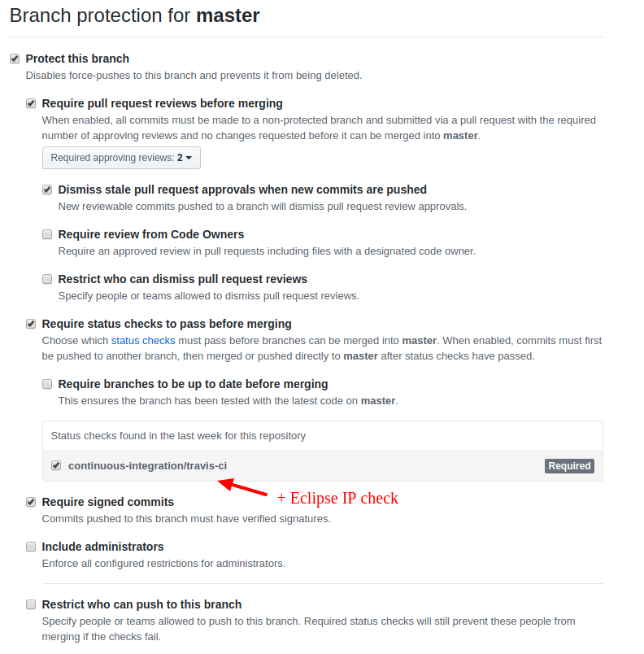The height and width of the screenshot is (654, 644).
Task: Disable Require signed commits
Action: 31,502
